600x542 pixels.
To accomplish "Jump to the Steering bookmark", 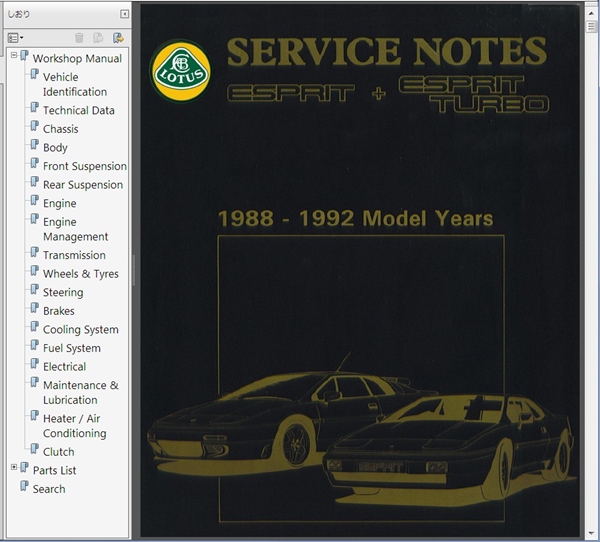I will point(63,292).
